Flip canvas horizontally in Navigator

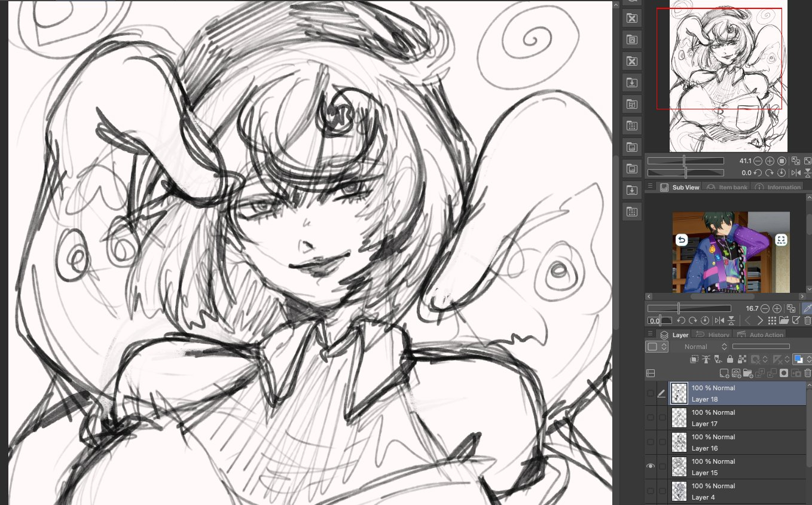(x=796, y=173)
